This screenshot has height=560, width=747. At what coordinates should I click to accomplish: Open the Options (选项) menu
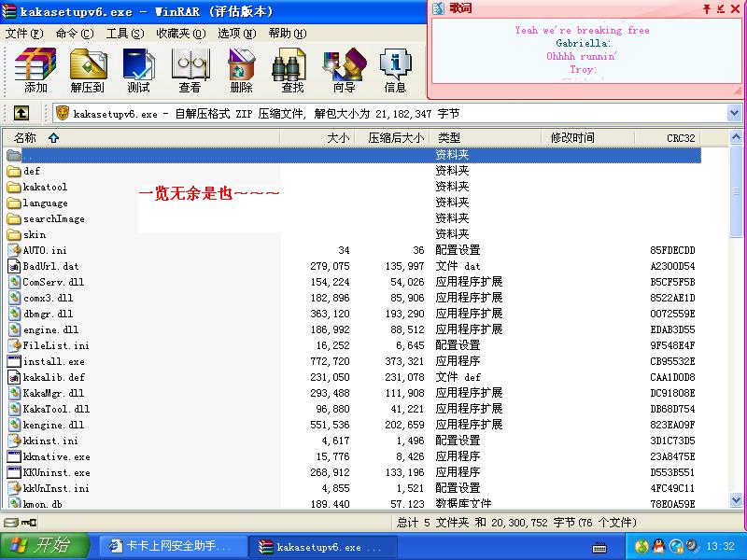(x=237, y=34)
